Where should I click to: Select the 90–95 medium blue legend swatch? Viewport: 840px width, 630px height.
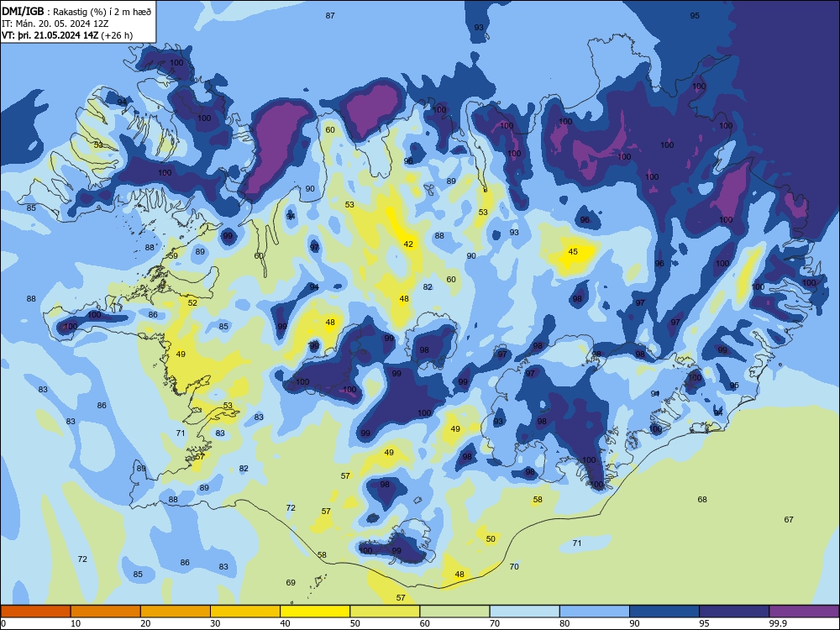click(664, 612)
